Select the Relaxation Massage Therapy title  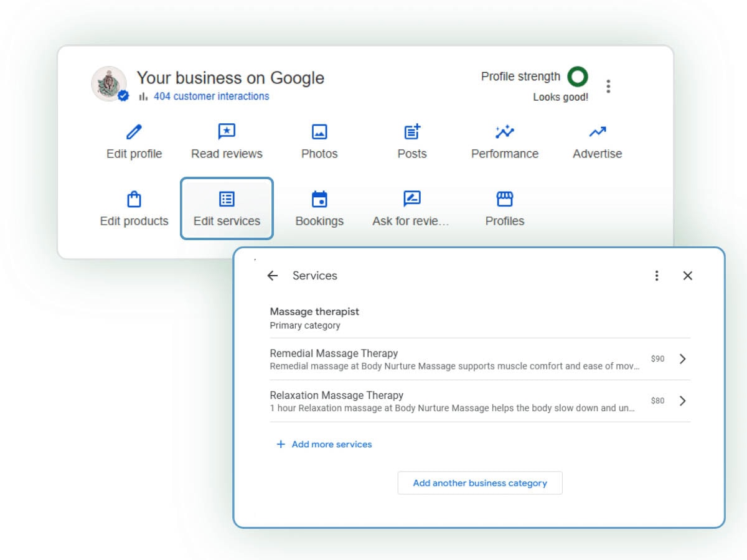coord(337,395)
